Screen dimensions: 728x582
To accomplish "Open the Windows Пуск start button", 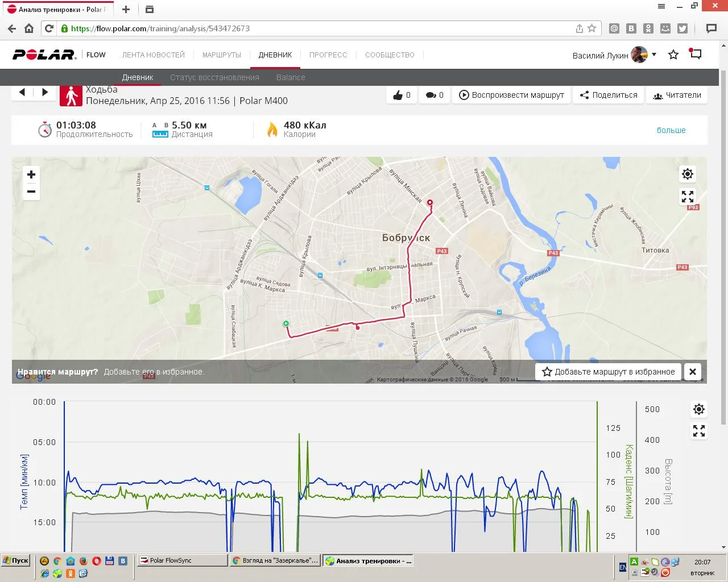I will pyautogui.click(x=15, y=560).
